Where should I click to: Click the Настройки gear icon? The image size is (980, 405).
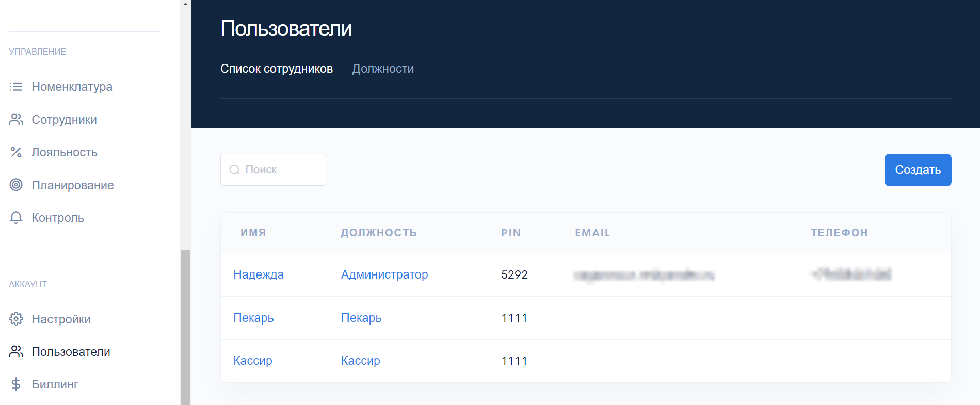[x=16, y=319]
